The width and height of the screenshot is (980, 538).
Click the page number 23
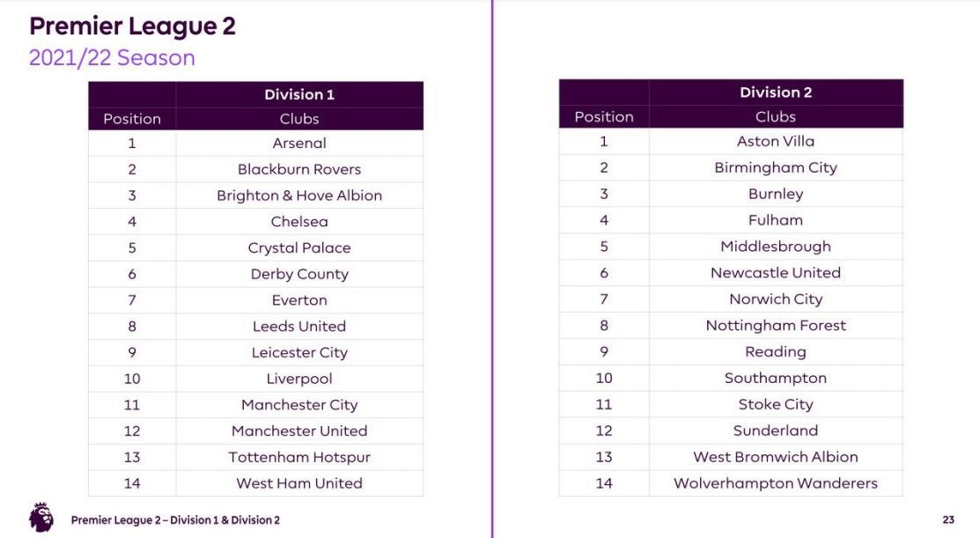(948, 520)
